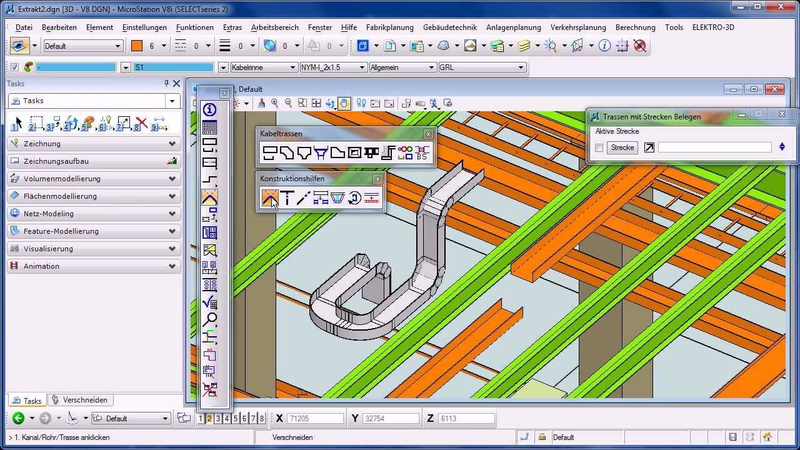Switch to the Verschneiden tab
Viewport: 800px width, 450px height.
[x=80, y=400]
